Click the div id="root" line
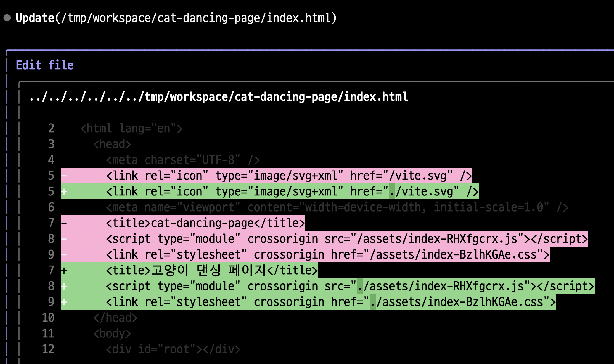Screen dimensions: 614x364 [x=173, y=349]
